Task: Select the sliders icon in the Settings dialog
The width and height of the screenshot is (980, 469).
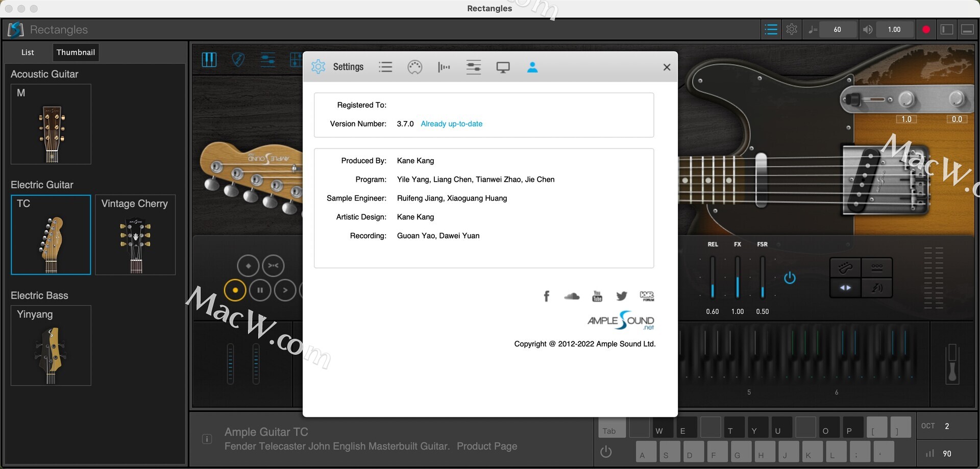Action: pos(474,67)
